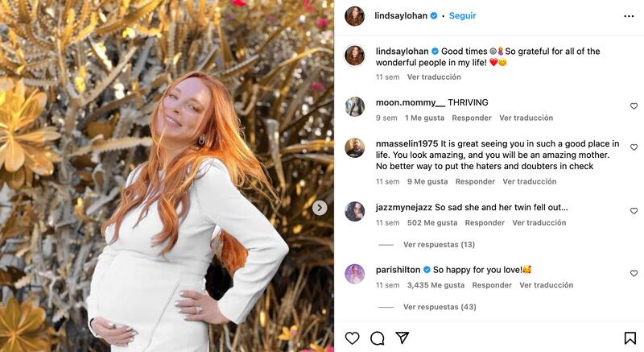Show translation of the post caption
Screen dimensions: 644x352
434,77
